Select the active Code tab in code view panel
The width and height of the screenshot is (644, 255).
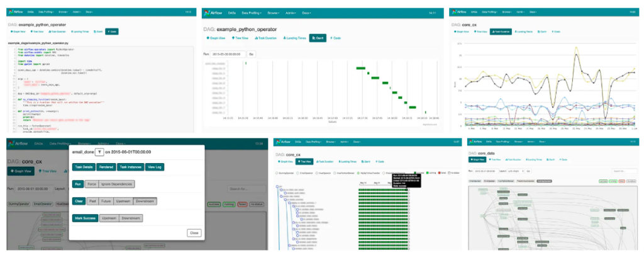pos(112,31)
